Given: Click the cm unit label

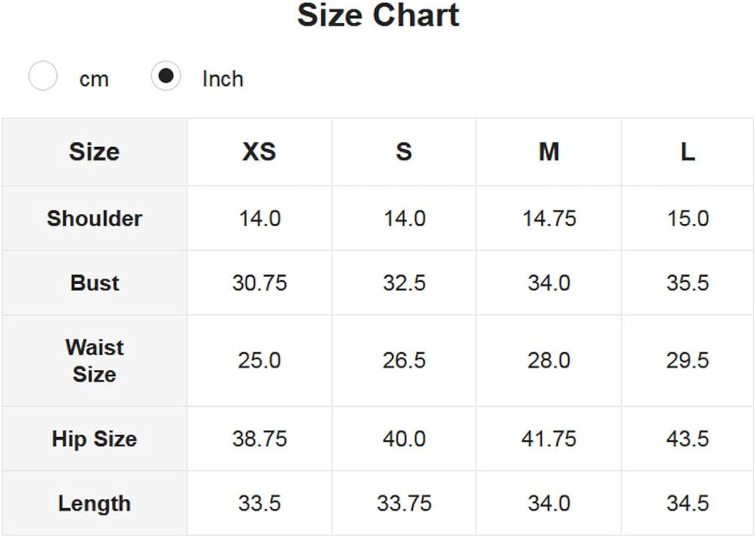Looking at the screenshot, I should 94,79.
